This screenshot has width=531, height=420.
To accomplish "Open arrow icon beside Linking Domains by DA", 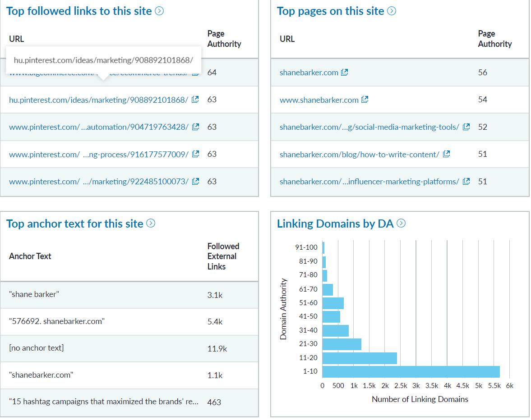I will pos(401,223).
